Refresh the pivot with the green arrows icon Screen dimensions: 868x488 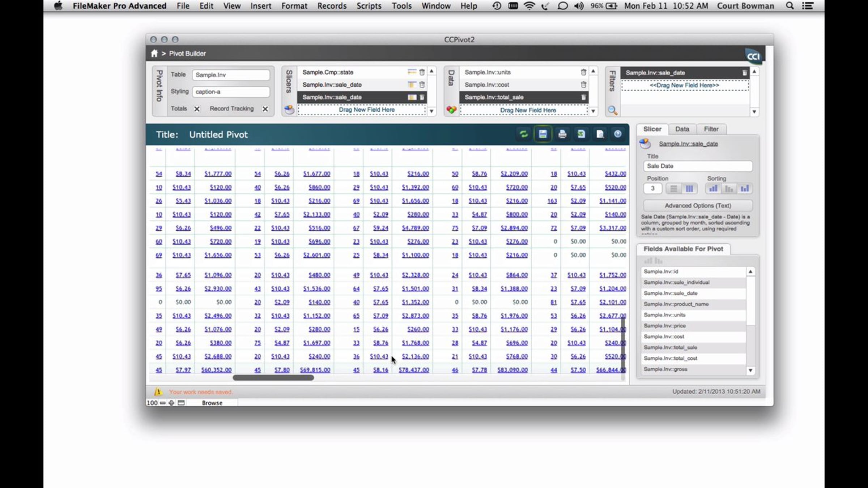524,134
